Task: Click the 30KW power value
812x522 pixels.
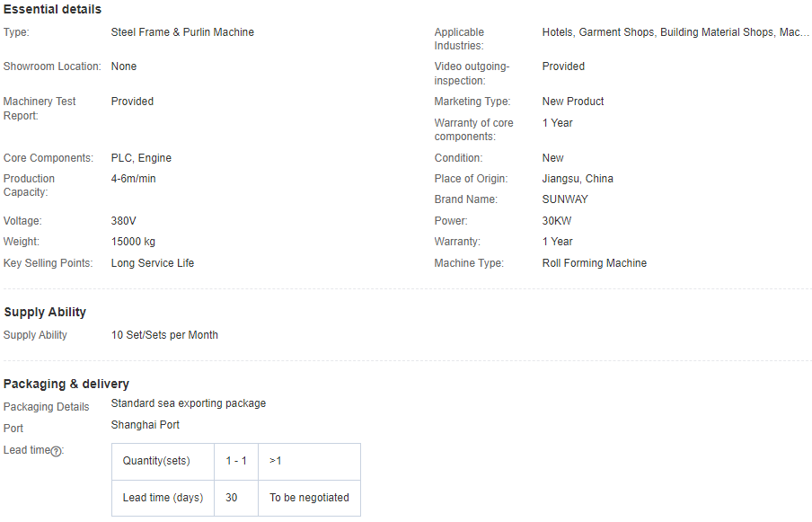Action: [x=557, y=221]
